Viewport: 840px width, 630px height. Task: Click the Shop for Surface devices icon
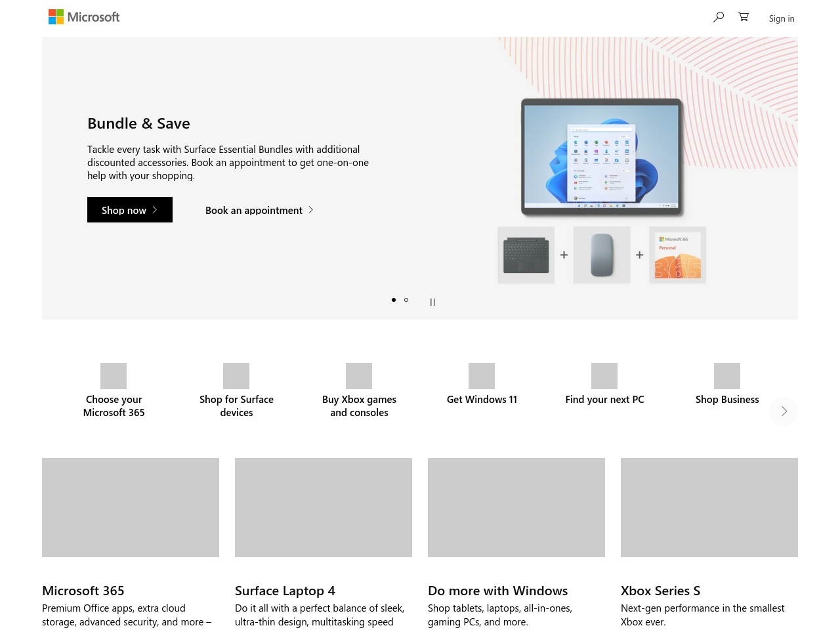[x=236, y=376]
